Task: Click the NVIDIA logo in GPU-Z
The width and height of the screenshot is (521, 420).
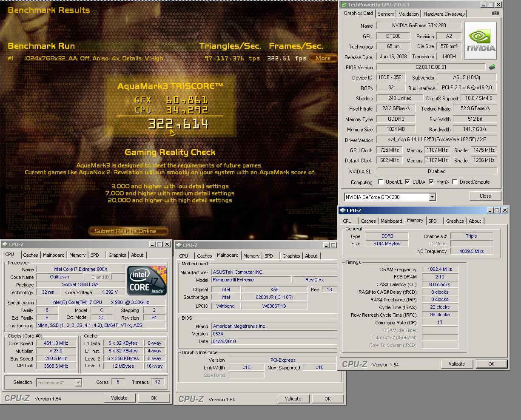Action: 481,41
